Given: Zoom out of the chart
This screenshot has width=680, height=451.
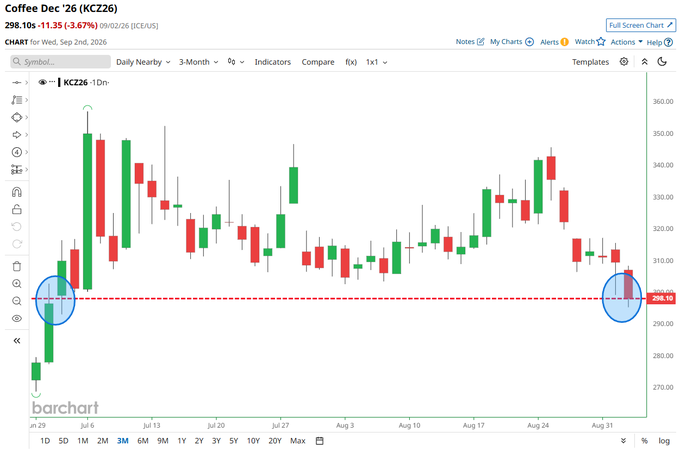Looking at the screenshot, I should pos(16,301).
